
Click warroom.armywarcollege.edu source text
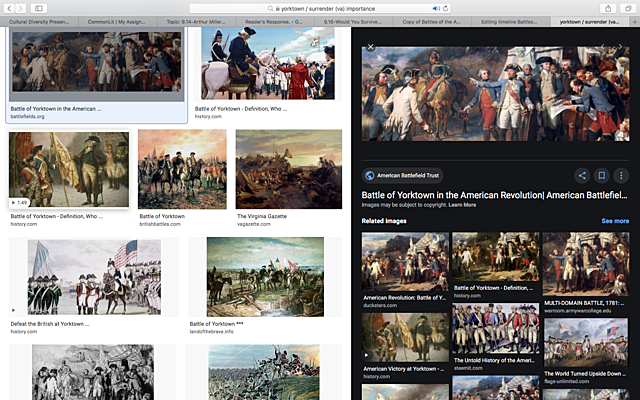pos(578,311)
